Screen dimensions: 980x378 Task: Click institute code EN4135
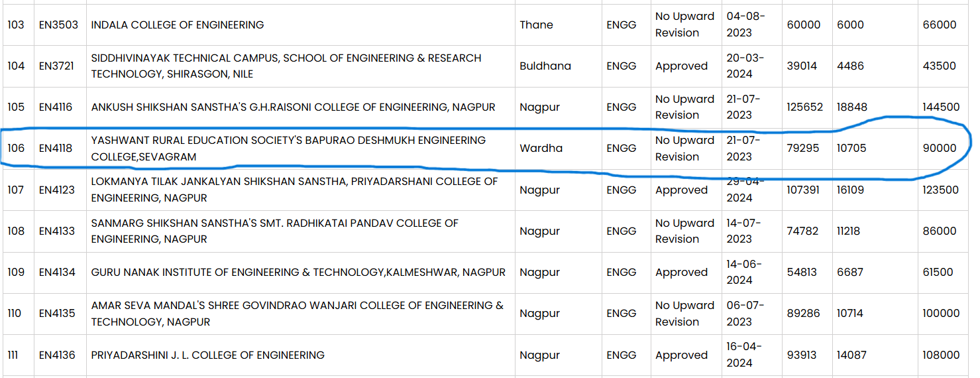57,314
